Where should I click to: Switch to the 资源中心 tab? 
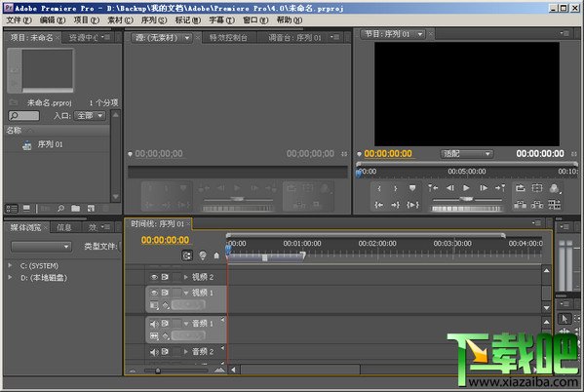click(84, 38)
